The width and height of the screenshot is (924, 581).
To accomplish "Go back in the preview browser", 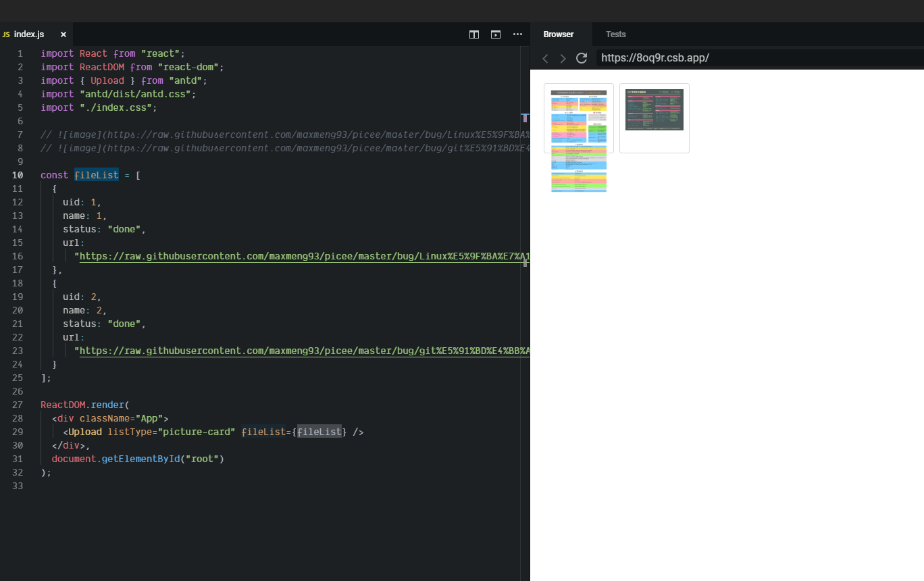I will click(x=545, y=59).
